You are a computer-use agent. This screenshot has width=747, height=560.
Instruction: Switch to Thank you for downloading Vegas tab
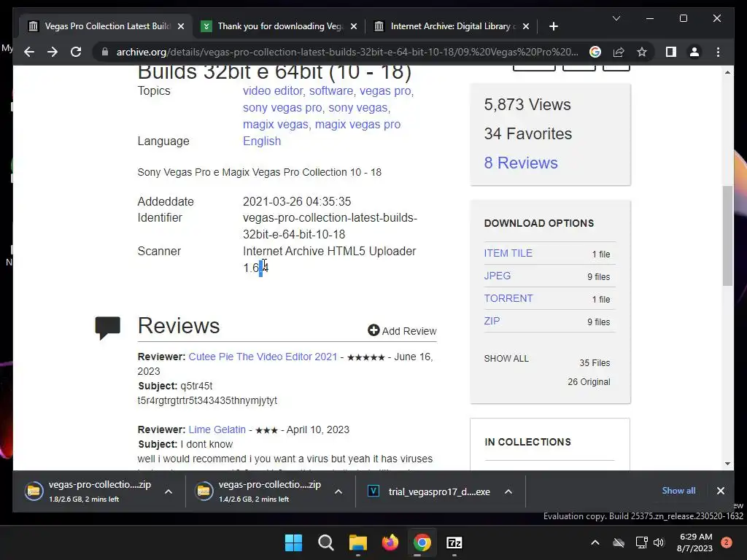(x=279, y=26)
